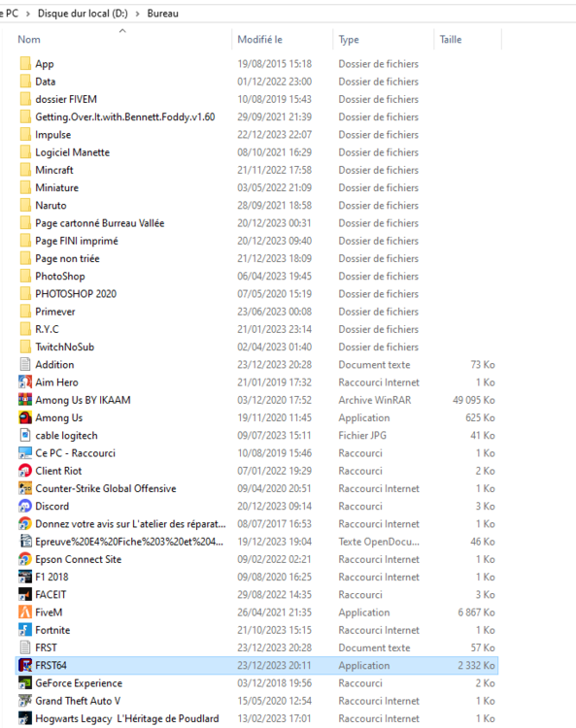Select the Data folder name
The width and height of the screenshot is (576, 728).
click(46, 82)
